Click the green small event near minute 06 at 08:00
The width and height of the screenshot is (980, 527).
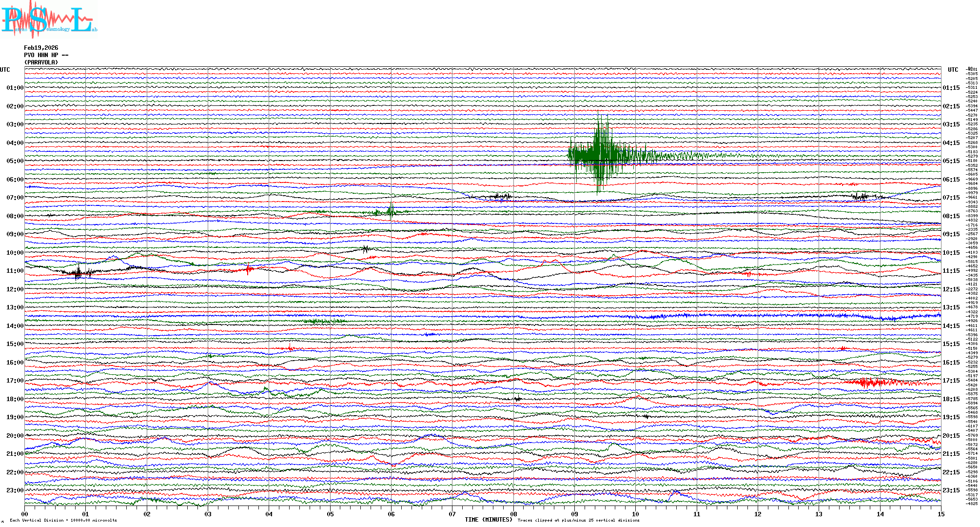click(x=390, y=211)
